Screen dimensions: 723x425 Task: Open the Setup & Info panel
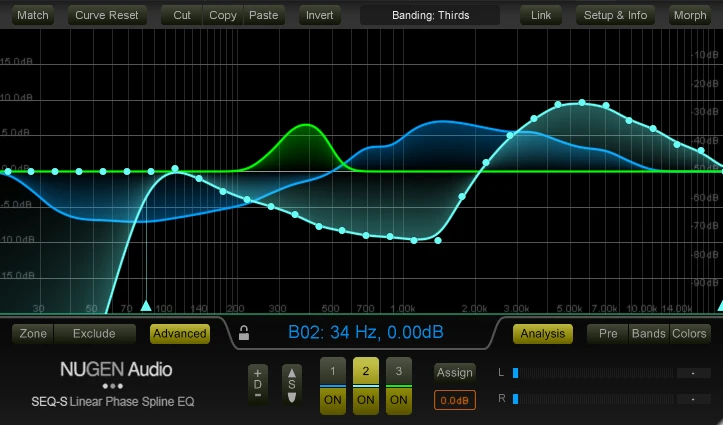pyautogui.click(x=615, y=15)
